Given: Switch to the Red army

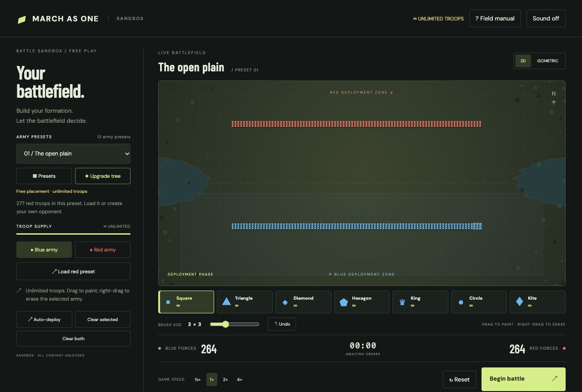Looking at the screenshot, I should click(103, 250).
